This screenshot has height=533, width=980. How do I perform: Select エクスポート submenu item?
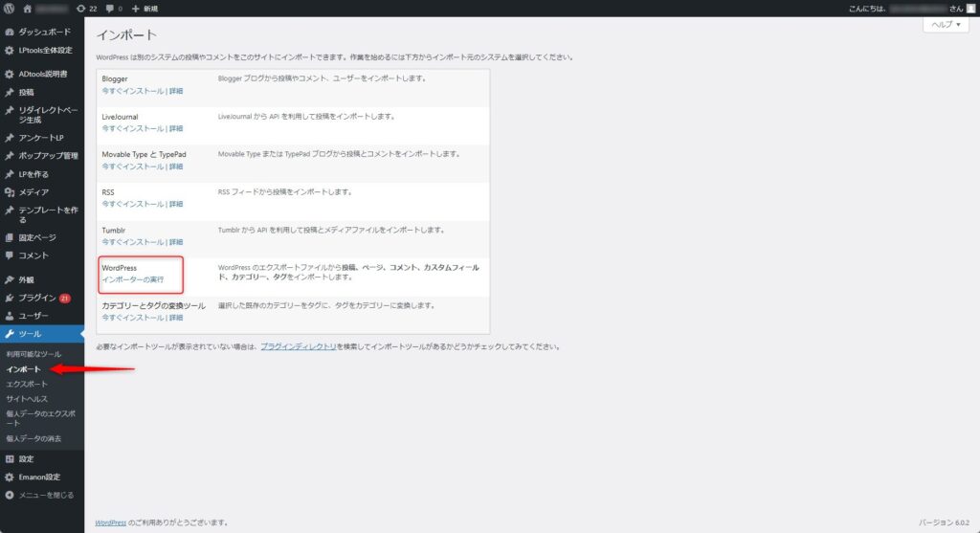(26, 385)
